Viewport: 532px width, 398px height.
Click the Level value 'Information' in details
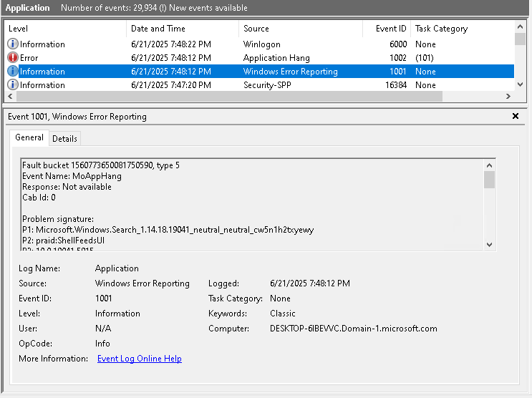[117, 314]
